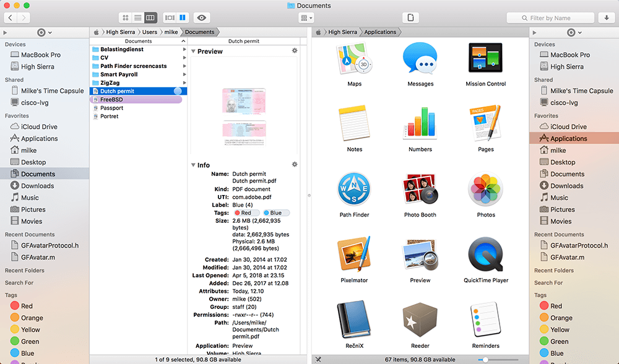Collapse the Info section disclosure triangle

coord(193,165)
